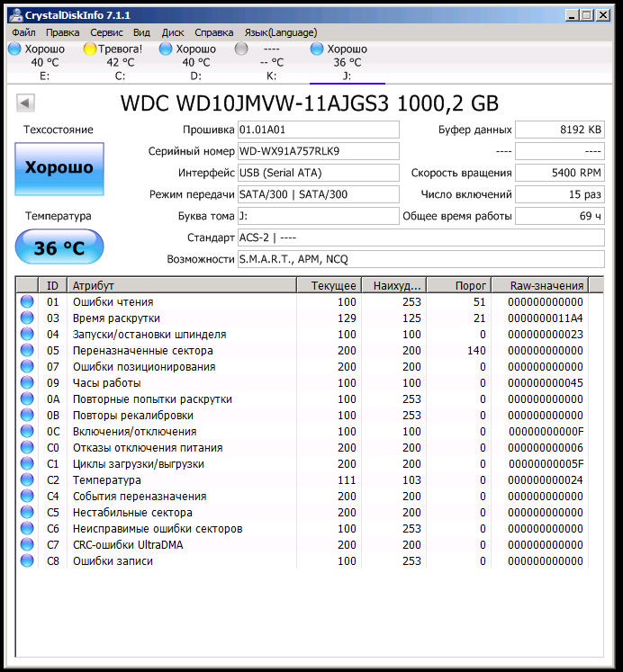Go to previous disk arrow button
The width and height of the screenshot is (623, 672).
(x=25, y=103)
